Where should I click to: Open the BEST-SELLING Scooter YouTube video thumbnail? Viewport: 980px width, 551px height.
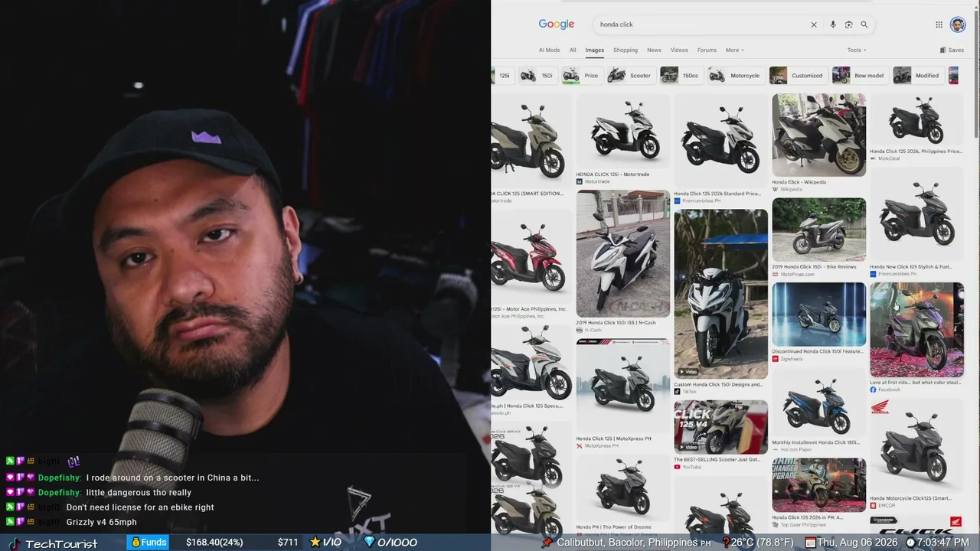point(720,427)
